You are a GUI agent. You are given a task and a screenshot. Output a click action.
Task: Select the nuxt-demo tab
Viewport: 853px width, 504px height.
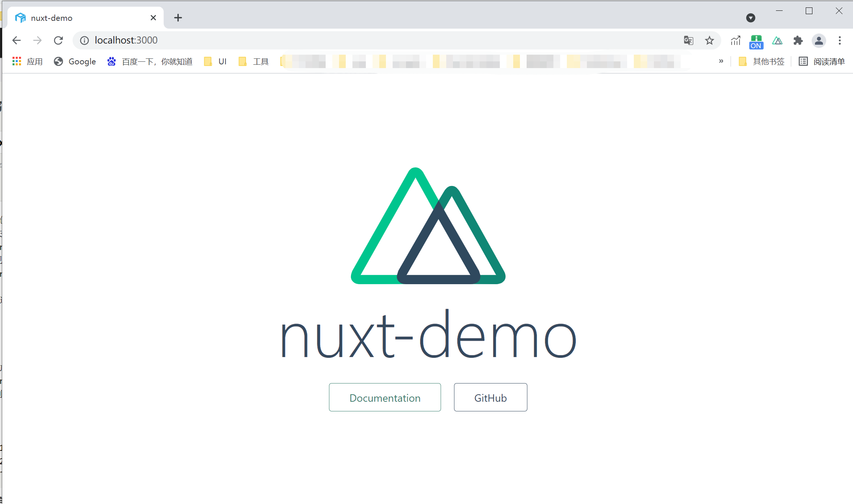click(x=85, y=18)
